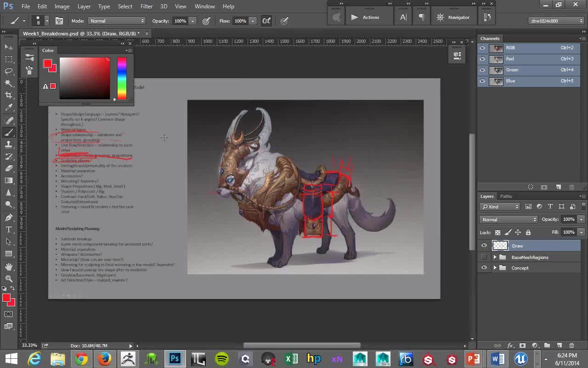Click the Magic Wand tool
Viewport: 588px width, 368px height.
(9, 83)
